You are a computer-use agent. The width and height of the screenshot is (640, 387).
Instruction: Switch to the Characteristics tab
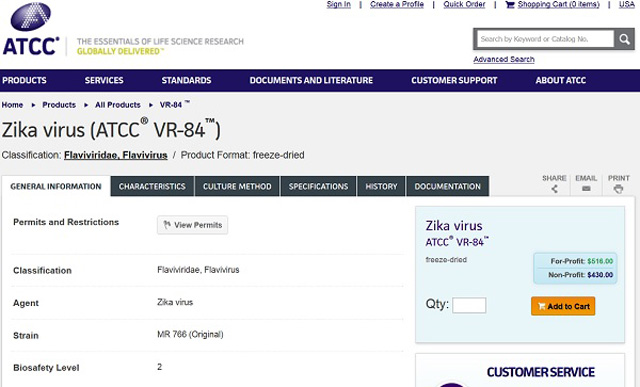pyautogui.click(x=152, y=187)
